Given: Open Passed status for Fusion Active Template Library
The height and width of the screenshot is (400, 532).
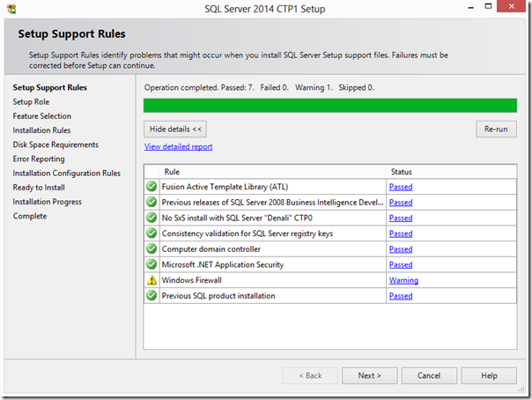Looking at the screenshot, I should point(401,187).
